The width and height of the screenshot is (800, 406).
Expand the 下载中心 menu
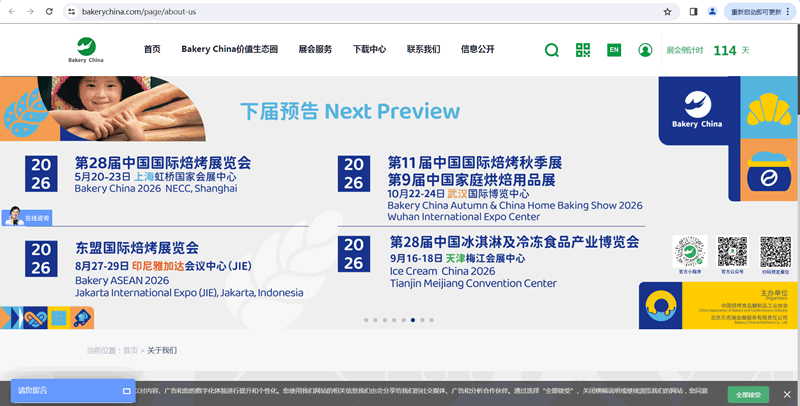[369, 50]
